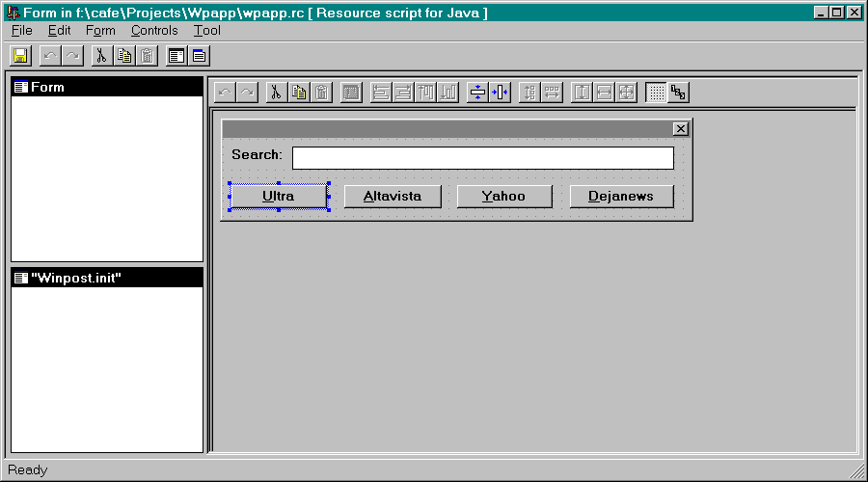
Task: Click the shaded rectangle select-all icon
Action: click(x=351, y=93)
